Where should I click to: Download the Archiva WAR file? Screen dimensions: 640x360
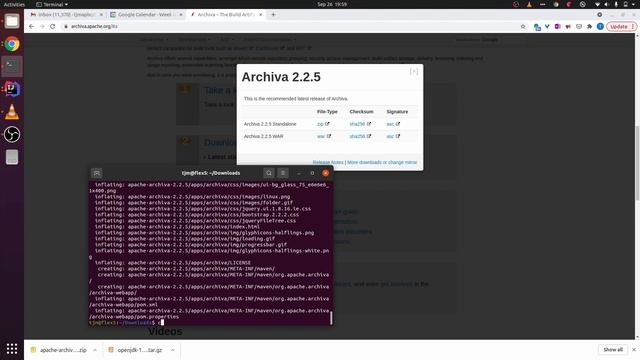click(321, 136)
